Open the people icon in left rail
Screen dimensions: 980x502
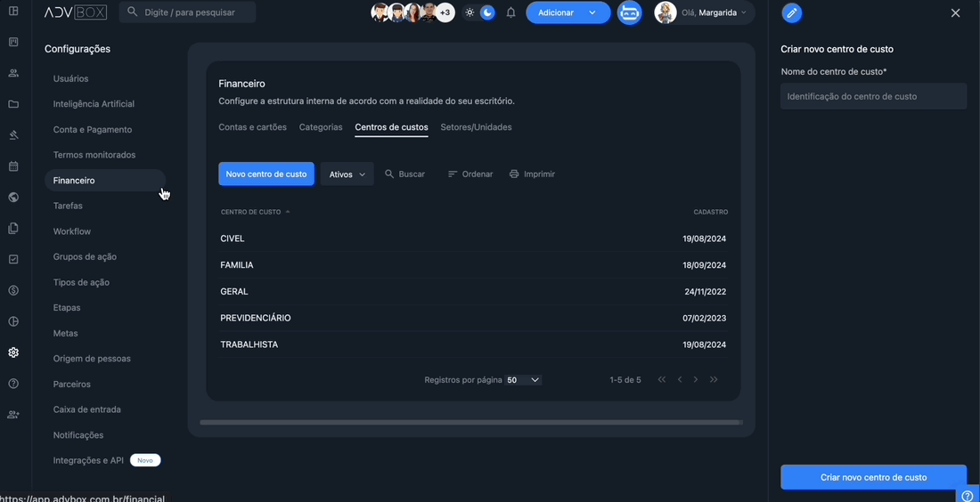[x=13, y=73]
